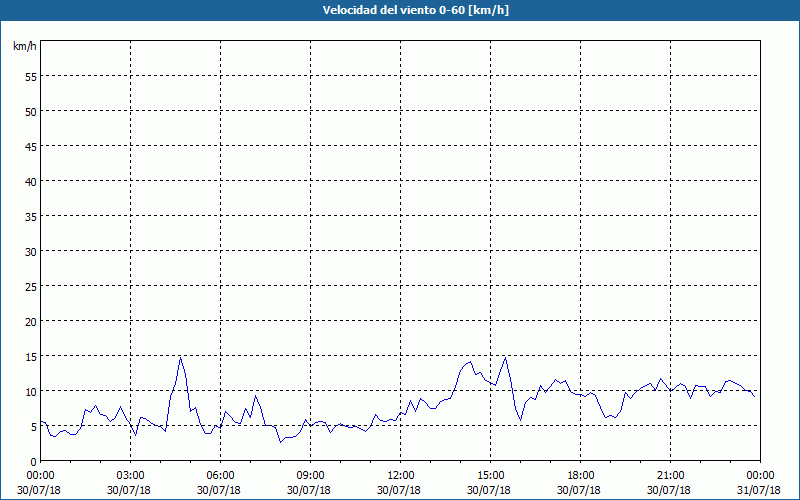Select the y-axis value '15'
The image size is (800, 500).
tap(31, 356)
